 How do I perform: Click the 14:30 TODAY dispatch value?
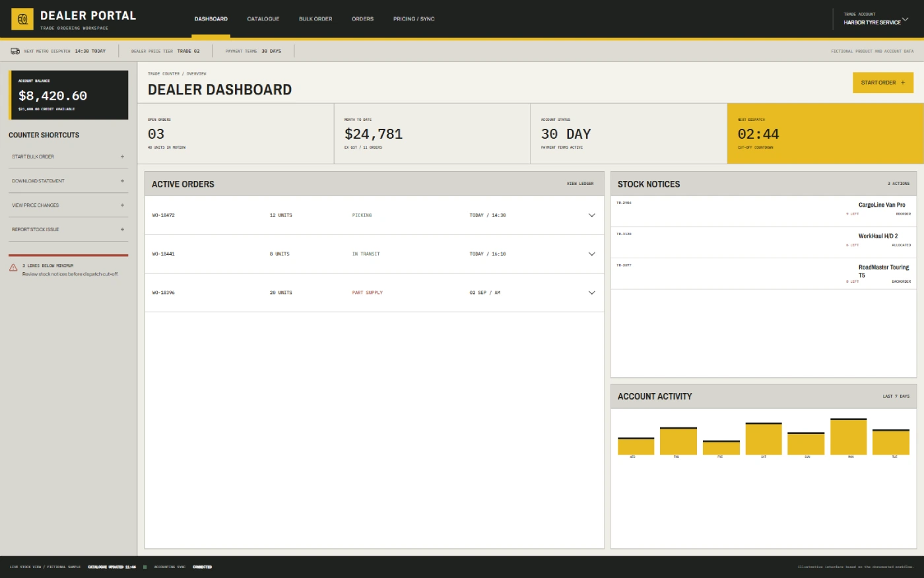pos(90,51)
